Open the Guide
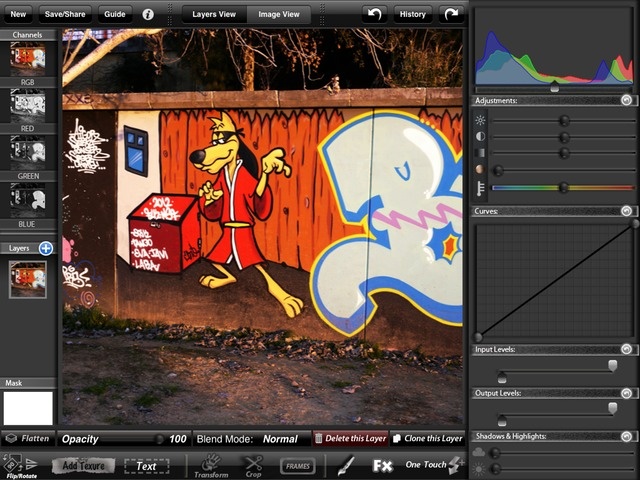The width and height of the screenshot is (640, 480). tap(115, 14)
